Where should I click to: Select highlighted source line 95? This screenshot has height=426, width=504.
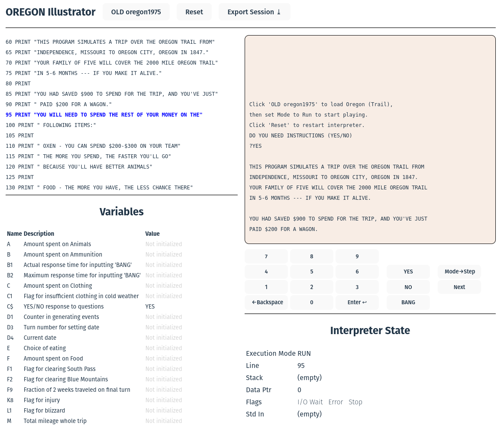coord(104,115)
